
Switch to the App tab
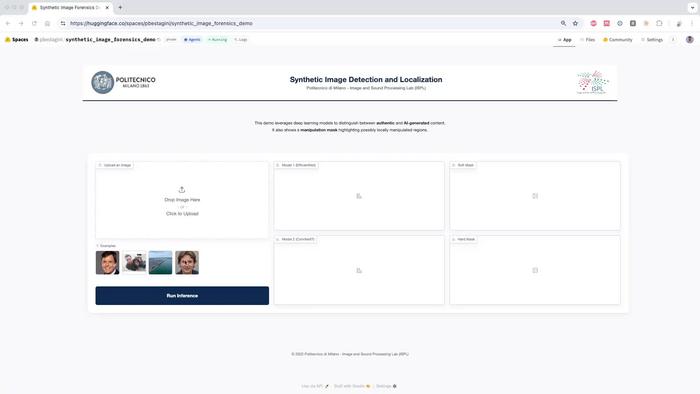564,40
